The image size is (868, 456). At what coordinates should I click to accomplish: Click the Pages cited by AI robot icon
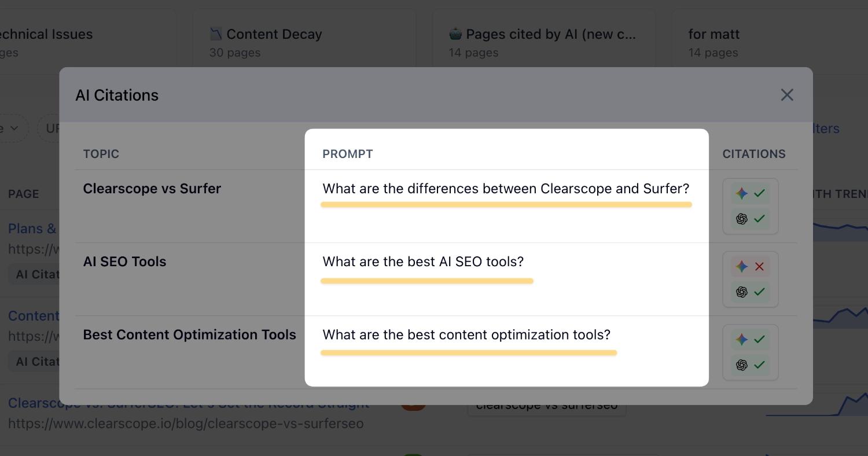tap(455, 34)
